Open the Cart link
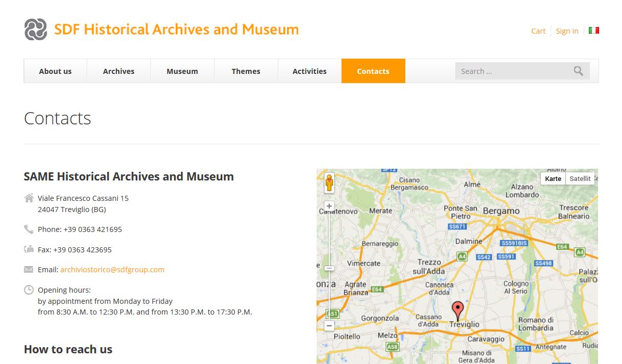This screenshot has height=364, width=622. (538, 31)
